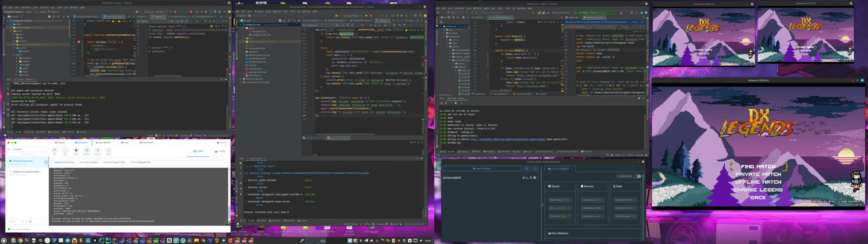The width and height of the screenshot is (868, 244).
Task: Click the refresh icon on the 127.0.0.1@6379 connection
Action: pyautogui.click(x=531, y=178)
